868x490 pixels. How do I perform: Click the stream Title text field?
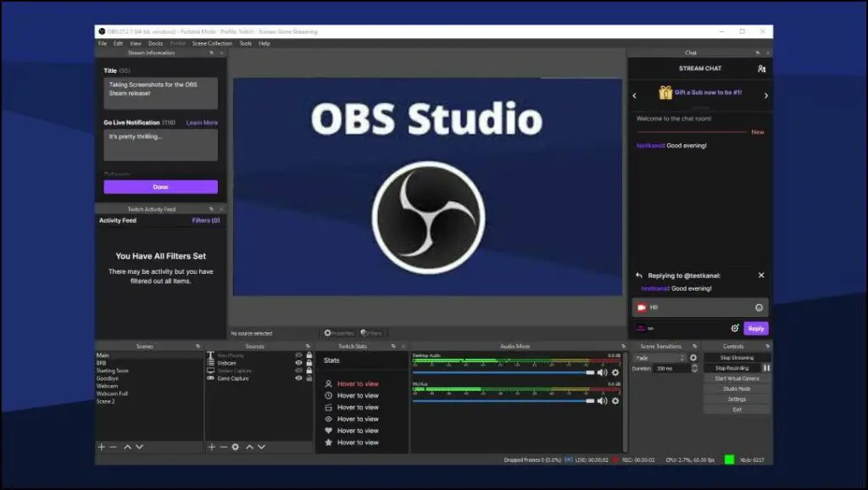(x=160, y=93)
